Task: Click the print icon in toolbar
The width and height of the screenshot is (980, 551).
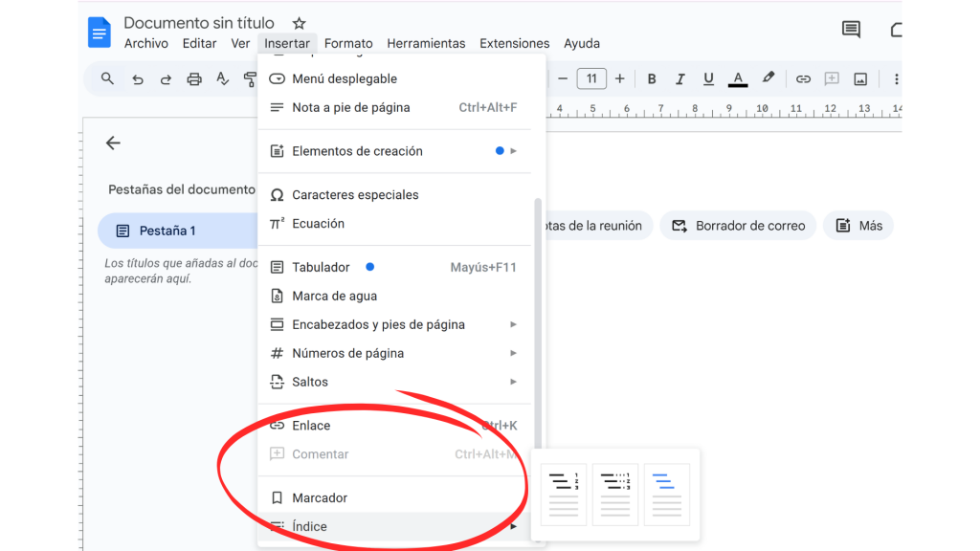Action: tap(194, 79)
